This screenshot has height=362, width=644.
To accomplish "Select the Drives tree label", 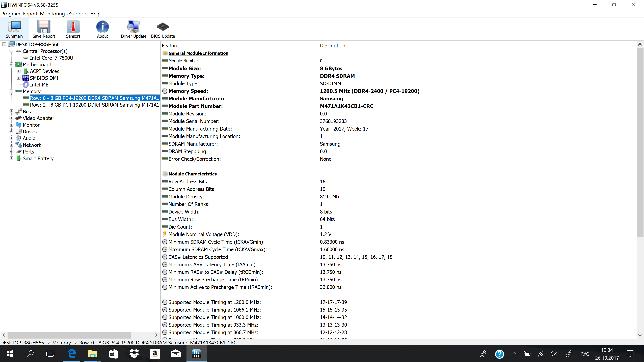I will click(30, 131).
